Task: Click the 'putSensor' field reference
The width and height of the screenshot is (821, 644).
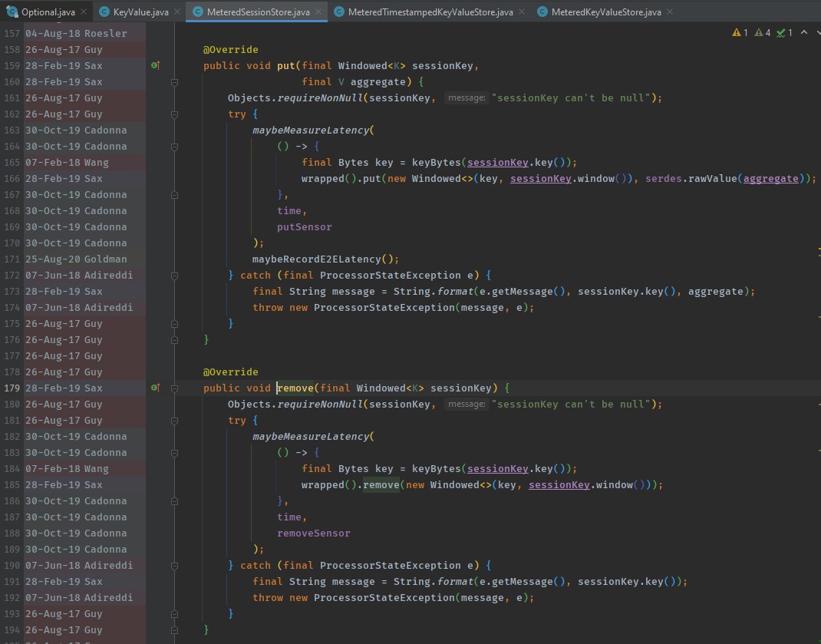Action: point(304,227)
